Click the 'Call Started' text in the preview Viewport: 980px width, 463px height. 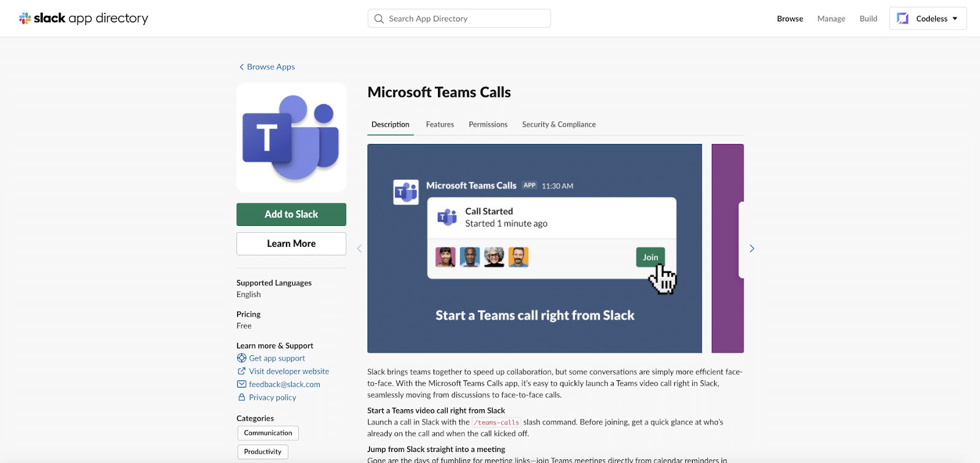click(x=489, y=211)
